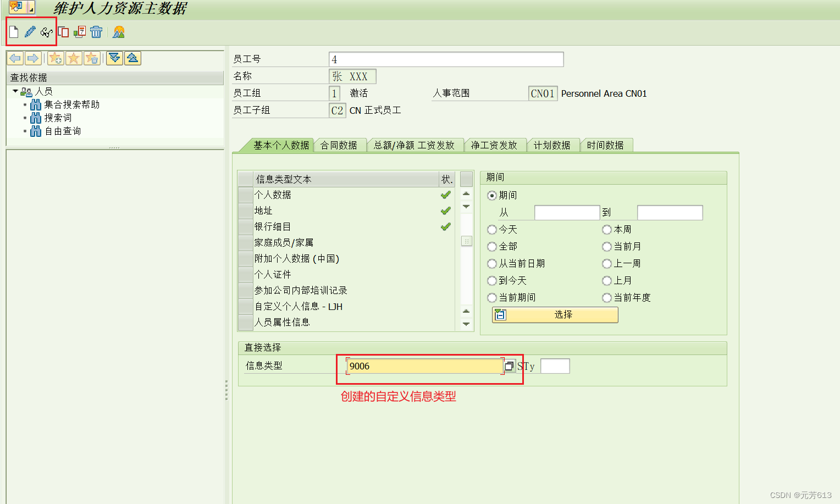Click green checkmark in 银行细目 row
The height and width of the screenshot is (504, 840).
coord(446,226)
